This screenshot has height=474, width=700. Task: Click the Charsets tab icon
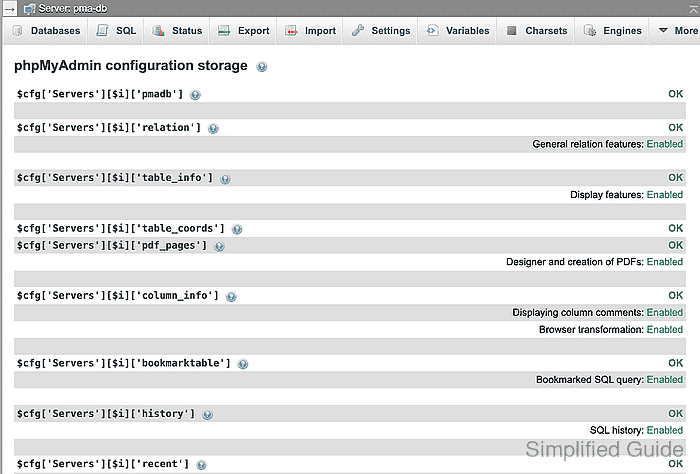[x=512, y=31]
